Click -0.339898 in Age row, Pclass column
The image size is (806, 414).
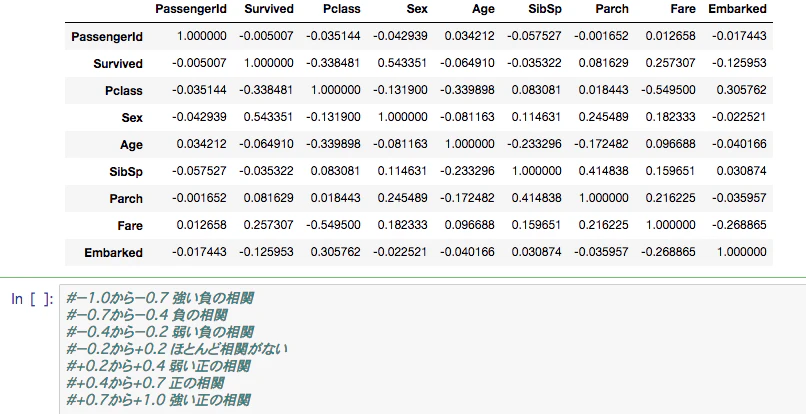[x=334, y=143]
